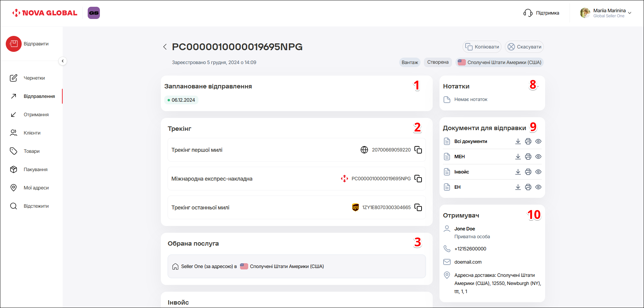Download all documents
The image size is (644, 308).
(518, 141)
